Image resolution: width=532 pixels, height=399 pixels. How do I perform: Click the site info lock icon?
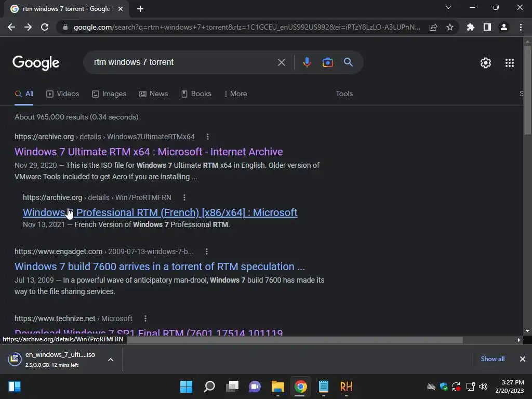(x=65, y=27)
